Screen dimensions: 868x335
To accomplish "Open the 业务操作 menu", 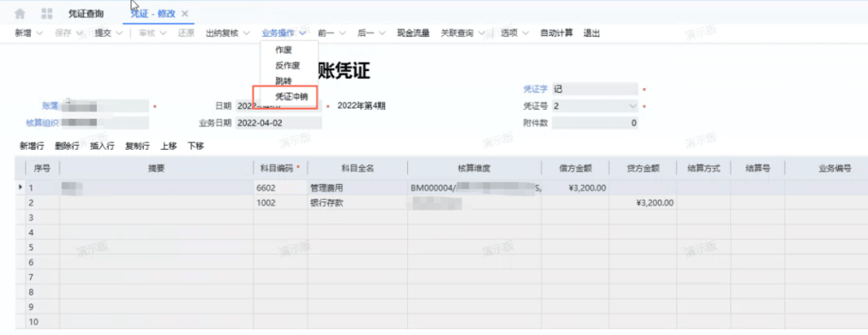I will point(278,33).
